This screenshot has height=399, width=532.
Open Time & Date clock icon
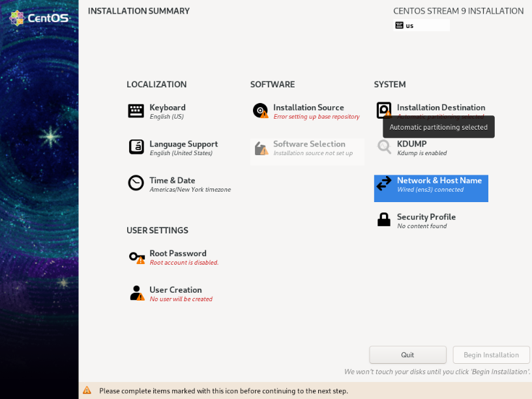136,183
